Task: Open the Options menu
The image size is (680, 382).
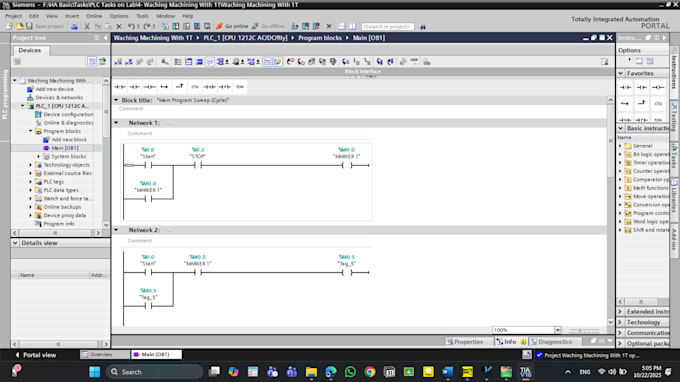Action: click(119, 16)
